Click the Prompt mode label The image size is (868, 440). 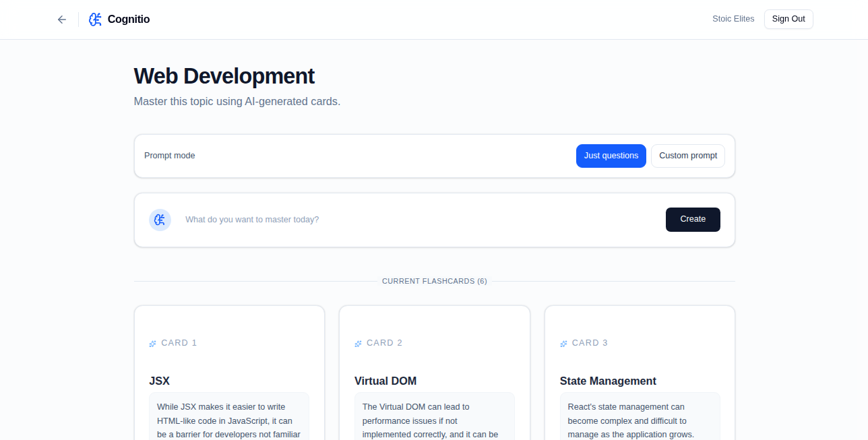tap(169, 156)
